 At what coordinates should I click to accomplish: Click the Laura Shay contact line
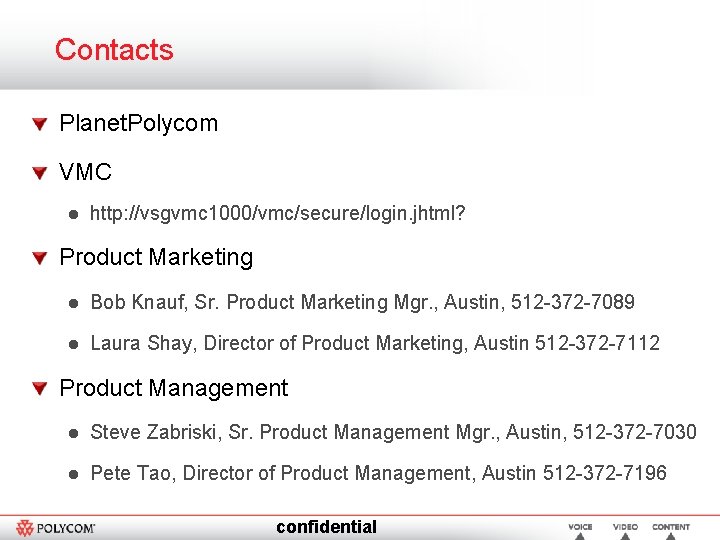click(x=375, y=343)
